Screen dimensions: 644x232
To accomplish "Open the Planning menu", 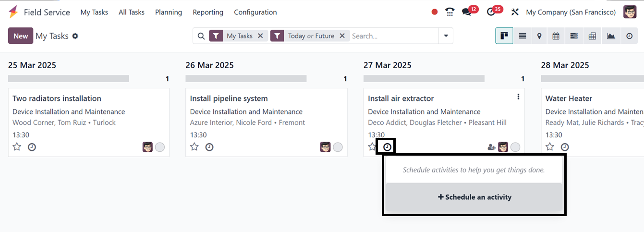I will tap(169, 12).
